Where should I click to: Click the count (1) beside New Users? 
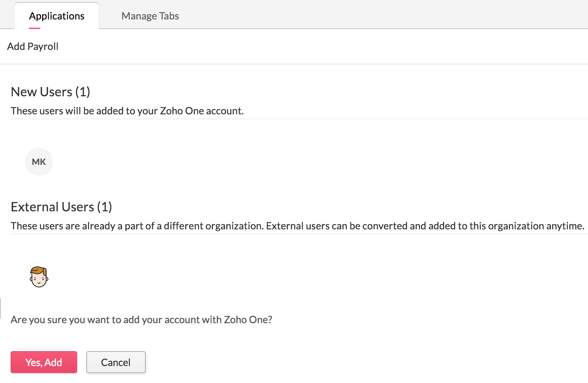(x=83, y=92)
